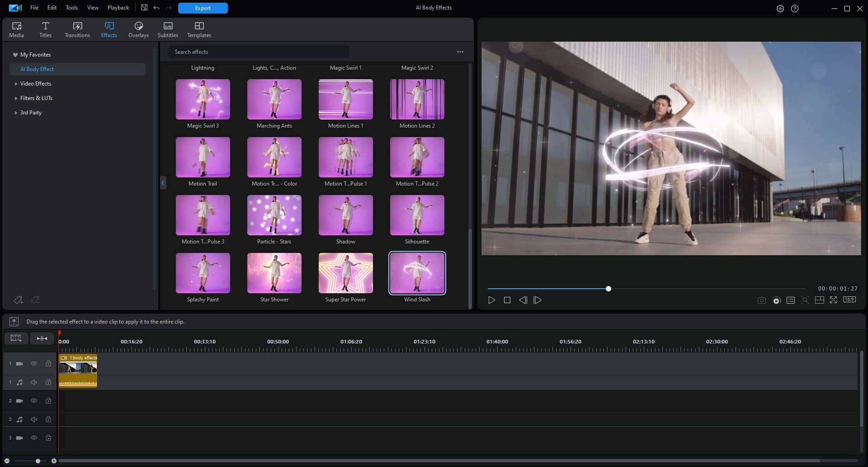Open the Transitions panel
This screenshot has height=467, width=868.
[x=77, y=29]
